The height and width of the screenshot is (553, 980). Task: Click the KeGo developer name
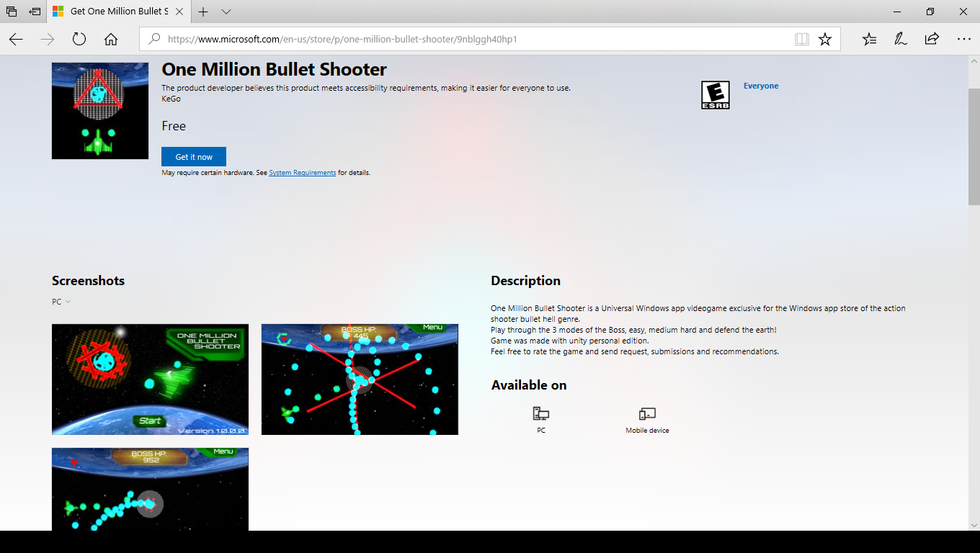coord(171,99)
